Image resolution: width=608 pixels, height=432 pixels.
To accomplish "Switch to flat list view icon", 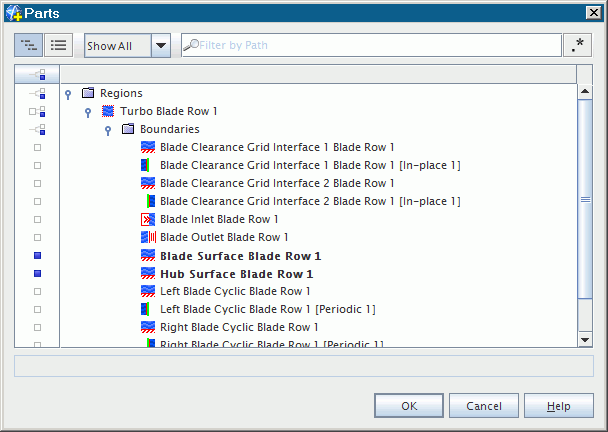I will pyautogui.click(x=58, y=45).
